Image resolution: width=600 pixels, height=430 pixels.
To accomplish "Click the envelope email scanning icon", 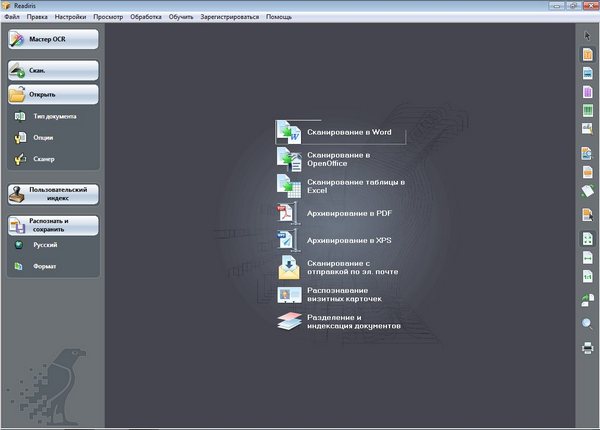I will tap(288, 267).
